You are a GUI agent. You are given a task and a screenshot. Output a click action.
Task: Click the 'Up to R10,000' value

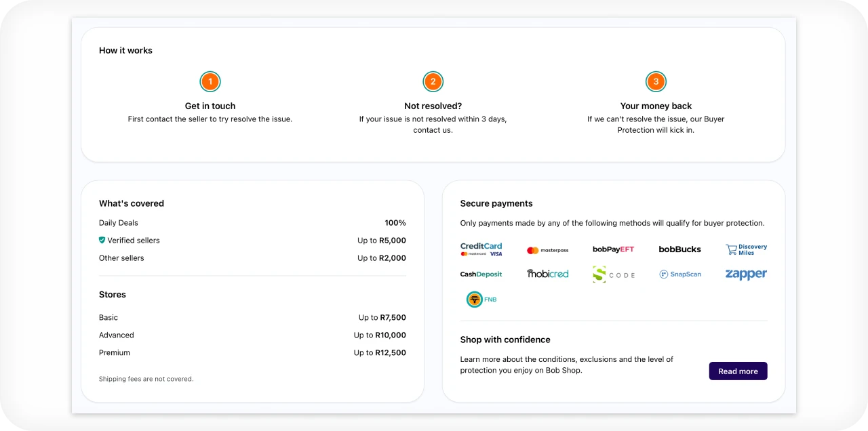380,335
